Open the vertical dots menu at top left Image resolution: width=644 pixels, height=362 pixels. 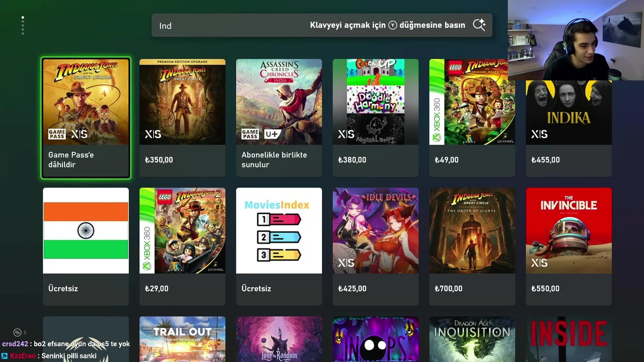click(x=23, y=26)
